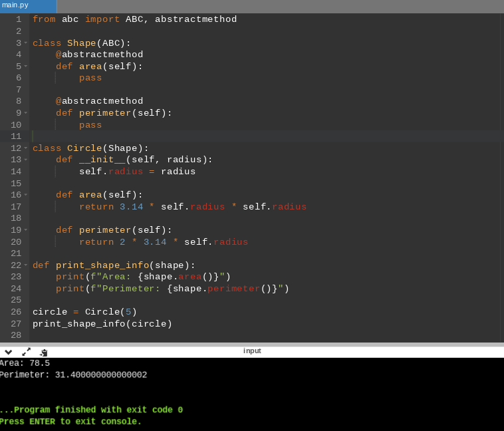Viewport: 504px width, 431px height.
Task: Click 'Press ENTER to exit console.' message
Action: tap(70, 421)
